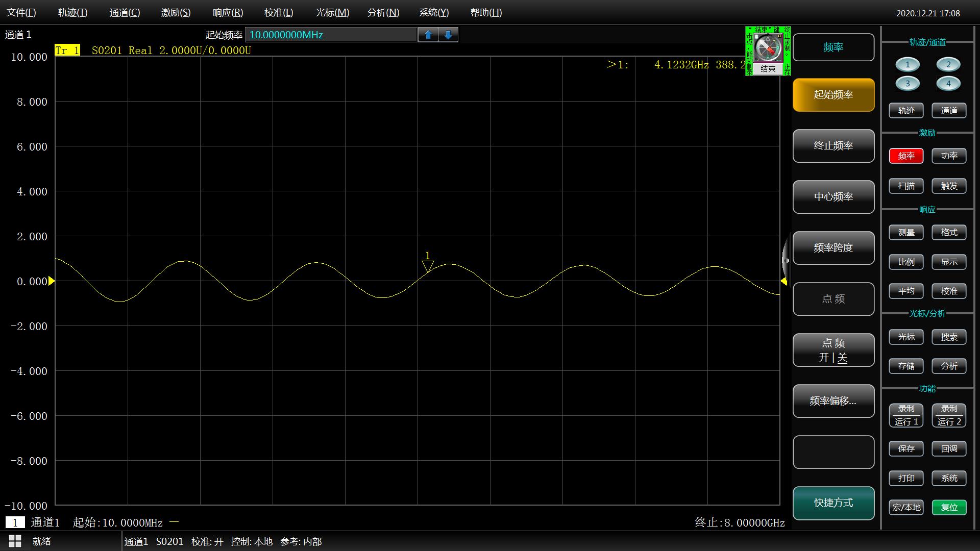Click 录制 运行 2 macro button
Screen dimensions: 980x551
(949, 415)
